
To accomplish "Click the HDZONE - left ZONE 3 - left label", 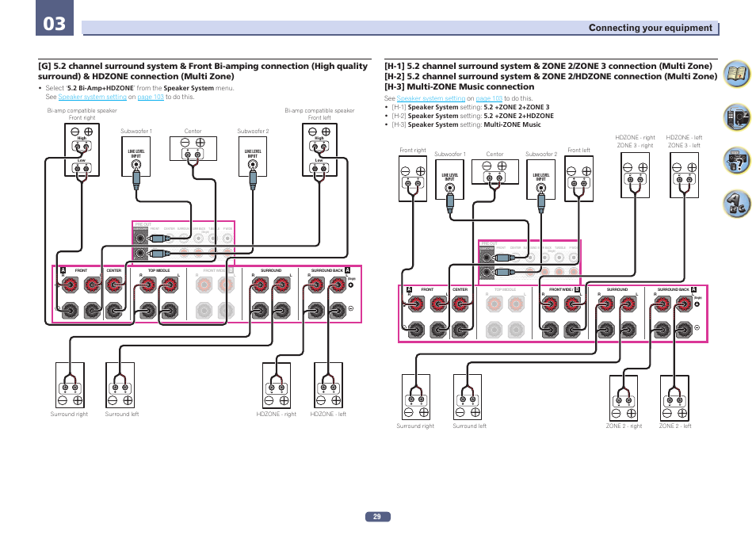I will click(x=684, y=141).
